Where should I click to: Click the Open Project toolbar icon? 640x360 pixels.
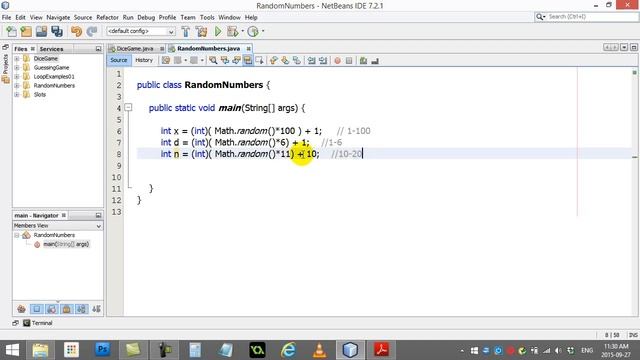(41, 31)
